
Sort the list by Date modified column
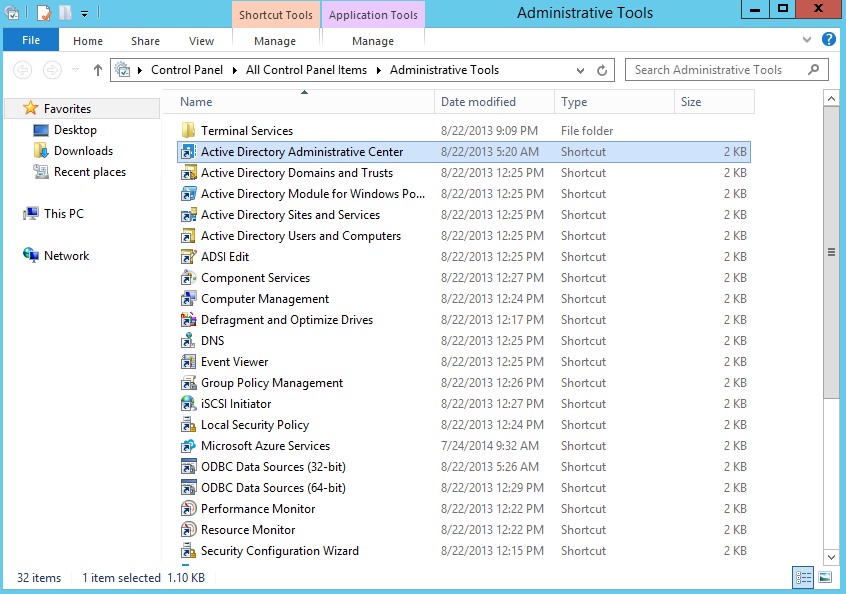(x=495, y=102)
